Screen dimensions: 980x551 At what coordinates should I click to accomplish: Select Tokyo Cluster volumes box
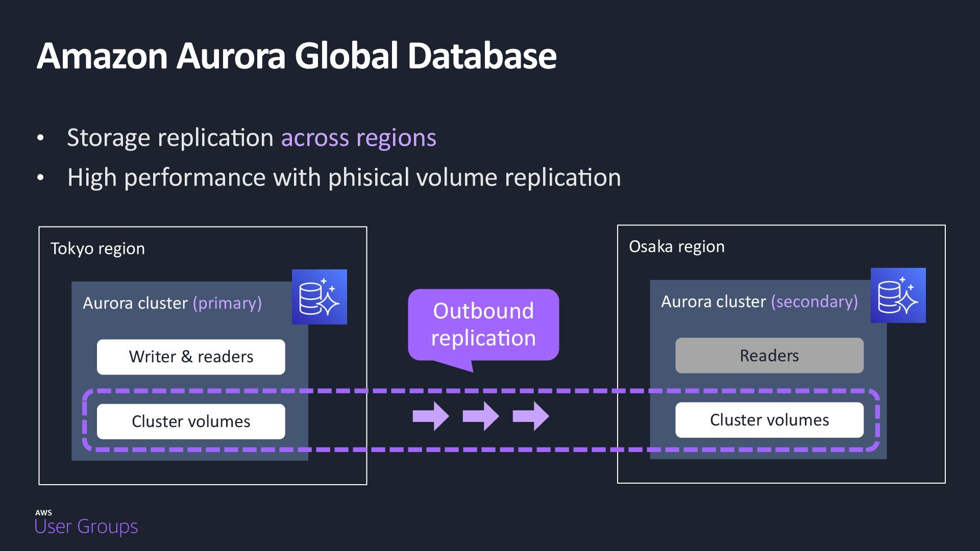click(x=191, y=421)
